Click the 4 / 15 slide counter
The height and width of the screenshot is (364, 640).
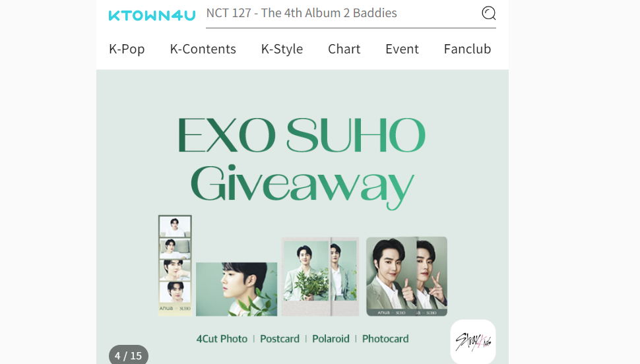click(x=128, y=355)
